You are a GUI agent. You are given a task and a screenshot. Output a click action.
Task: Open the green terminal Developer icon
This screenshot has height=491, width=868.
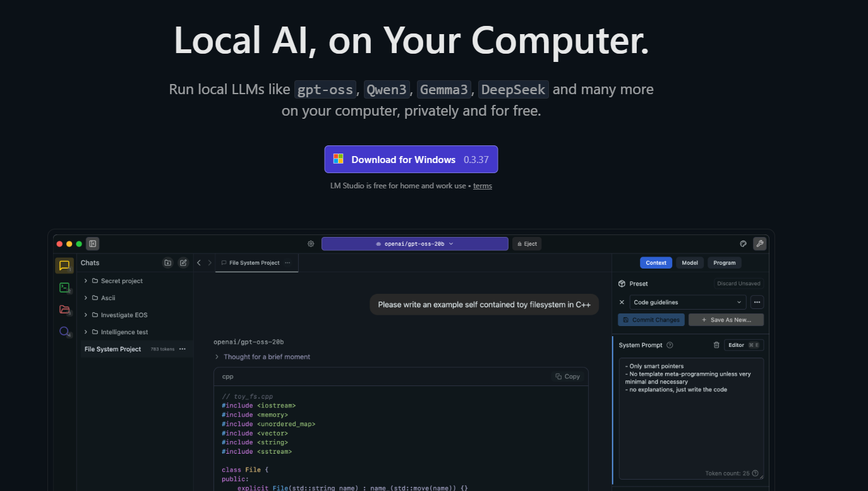(x=64, y=288)
